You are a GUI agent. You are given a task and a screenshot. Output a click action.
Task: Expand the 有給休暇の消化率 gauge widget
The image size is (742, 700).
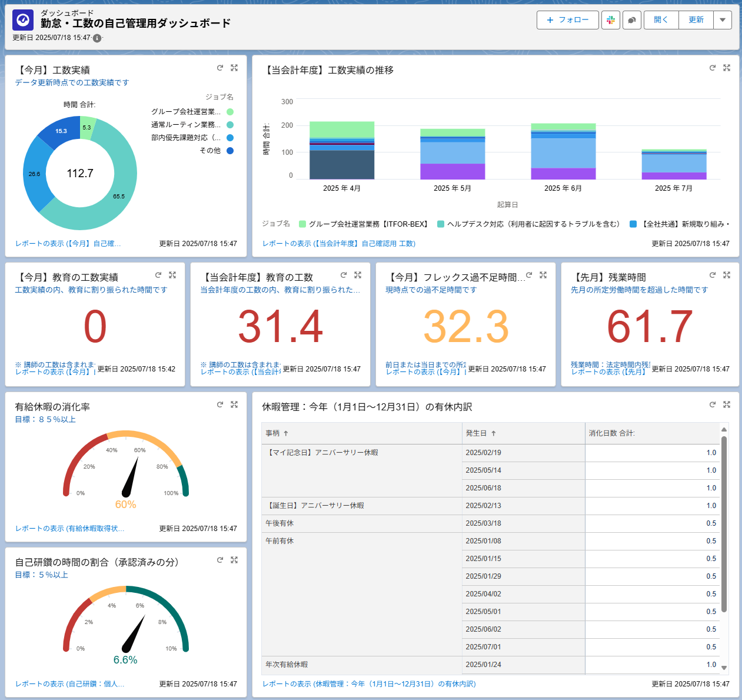click(234, 404)
